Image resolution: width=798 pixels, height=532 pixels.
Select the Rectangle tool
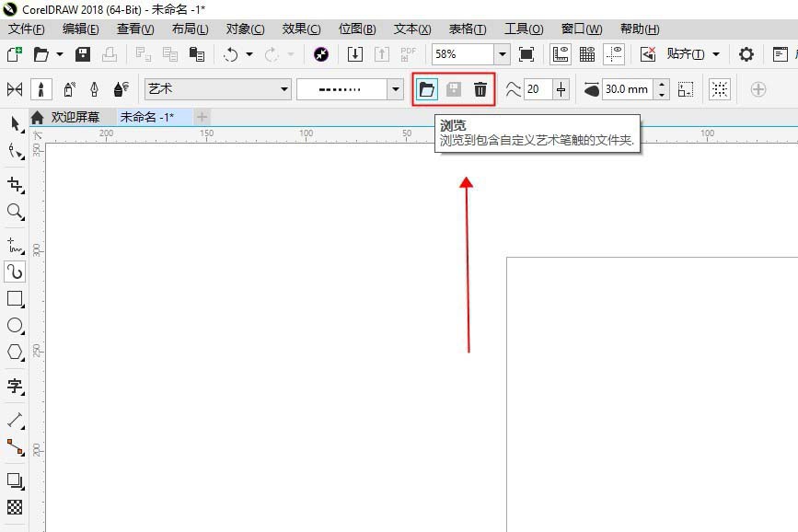14,298
